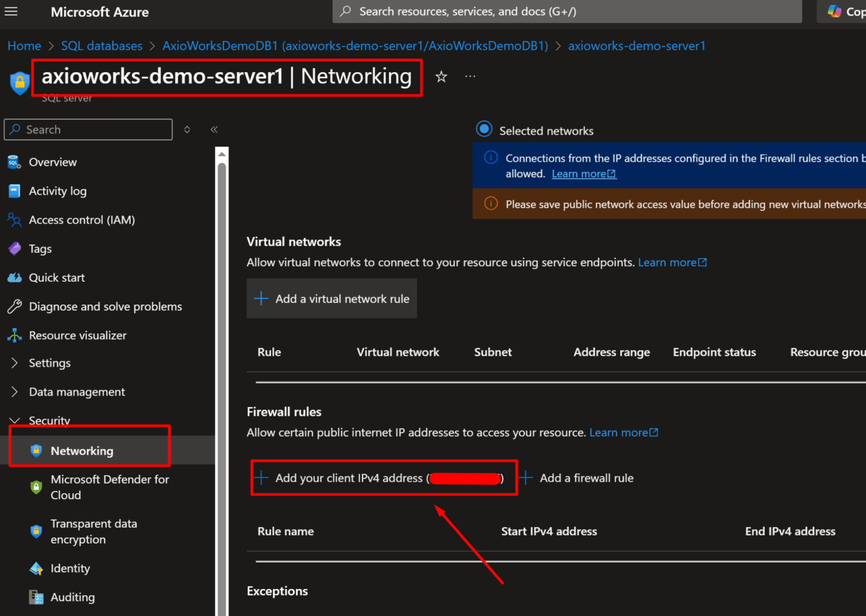Click the Tags icon
The height and width of the screenshot is (616, 866).
pyautogui.click(x=14, y=249)
